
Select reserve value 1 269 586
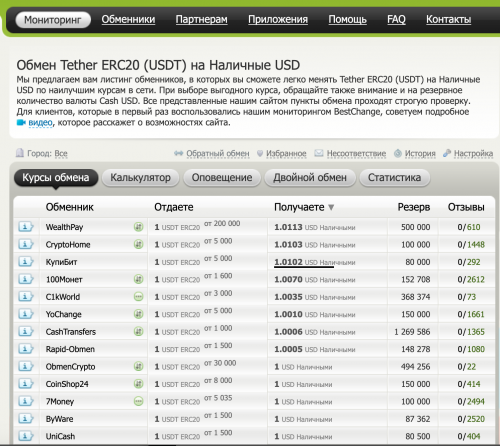412,332
